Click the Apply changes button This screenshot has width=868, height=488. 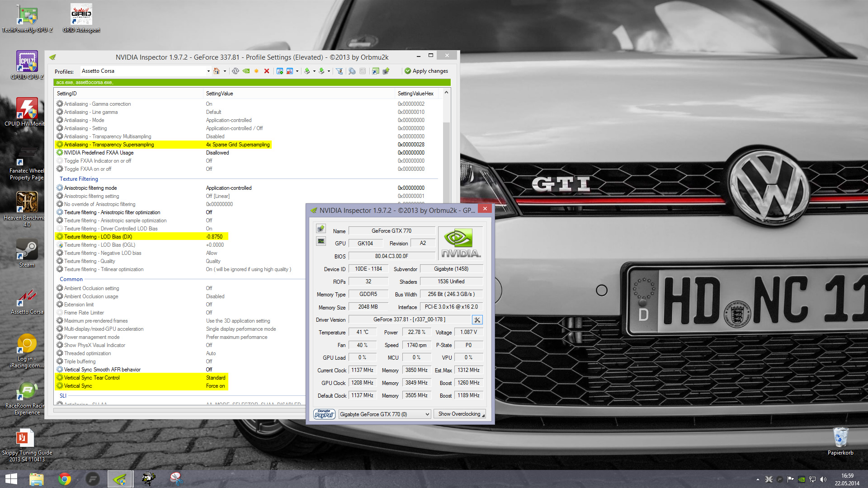pos(426,71)
